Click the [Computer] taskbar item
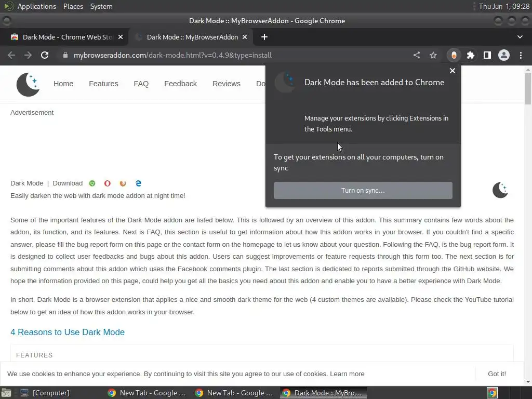Image resolution: width=532 pixels, height=399 pixels. click(45, 393)
